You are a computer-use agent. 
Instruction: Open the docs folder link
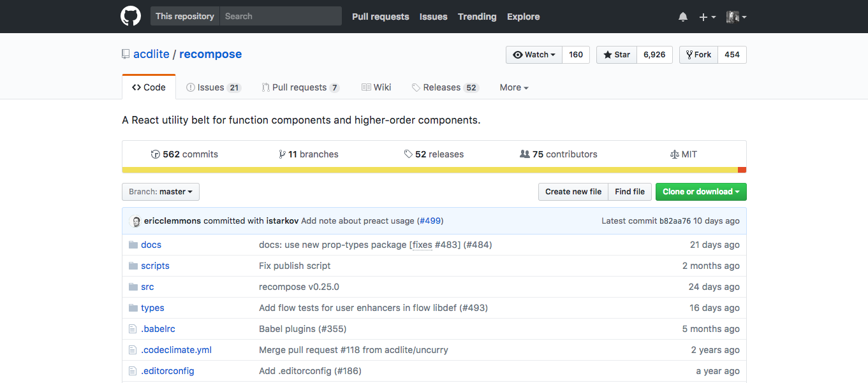click(x=151, y=245)
